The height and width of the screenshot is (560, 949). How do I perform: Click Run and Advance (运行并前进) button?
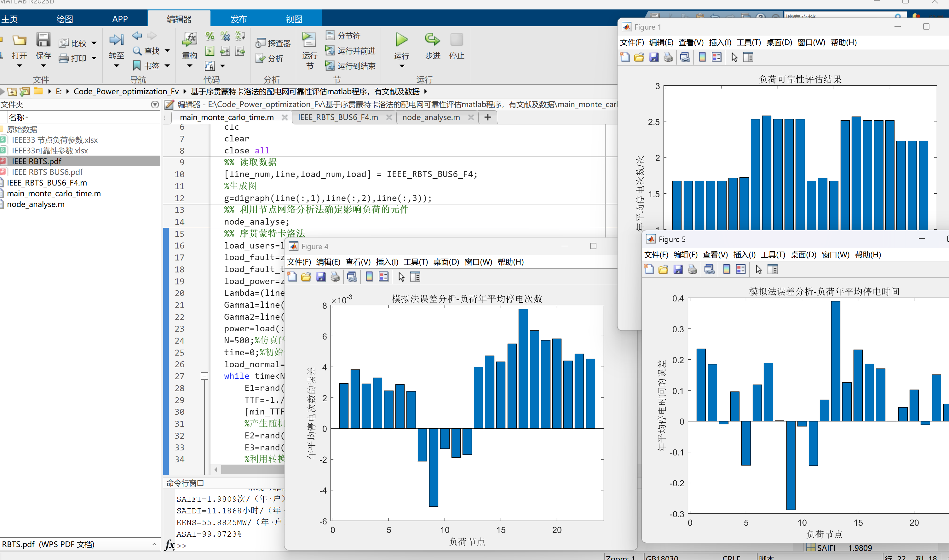[x=350, y=51]
